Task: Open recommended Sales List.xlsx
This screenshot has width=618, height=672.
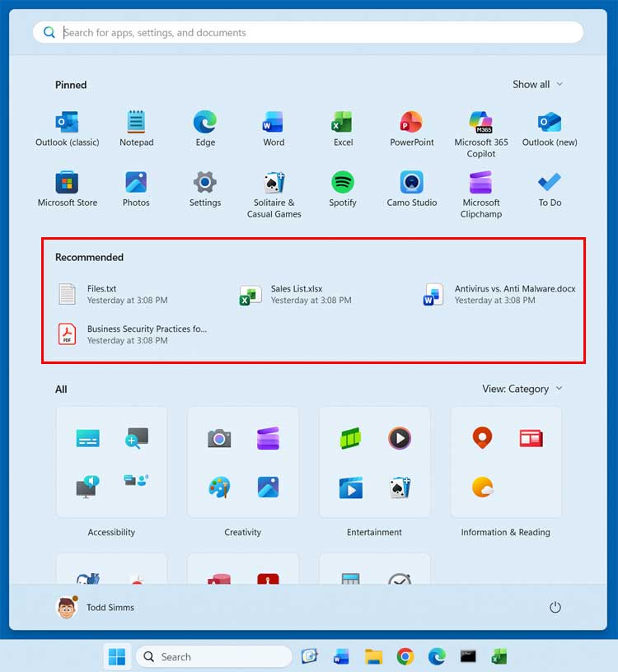Action: [296, 295]
